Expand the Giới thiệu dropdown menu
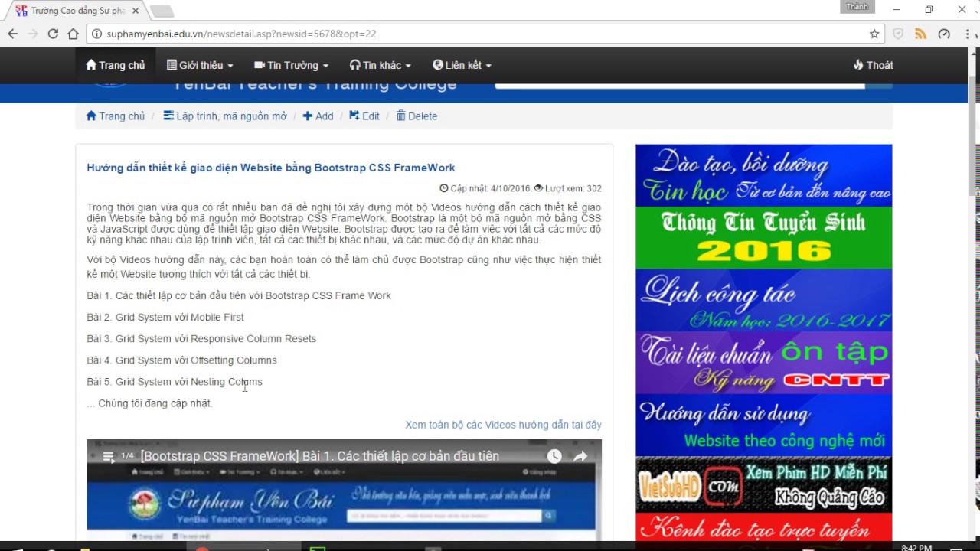Screen dimensions: 980x551 [200, 65]
